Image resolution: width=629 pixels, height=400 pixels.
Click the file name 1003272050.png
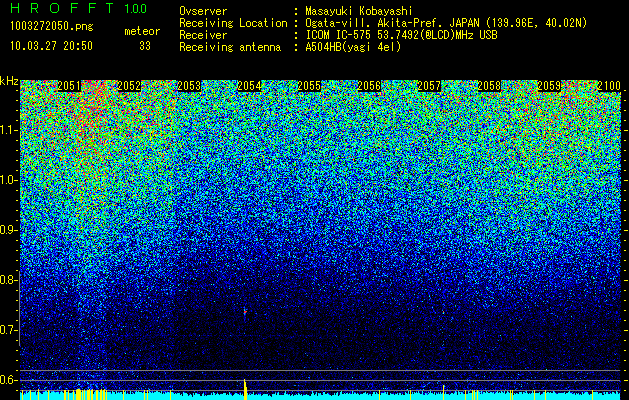pos(52,27)
